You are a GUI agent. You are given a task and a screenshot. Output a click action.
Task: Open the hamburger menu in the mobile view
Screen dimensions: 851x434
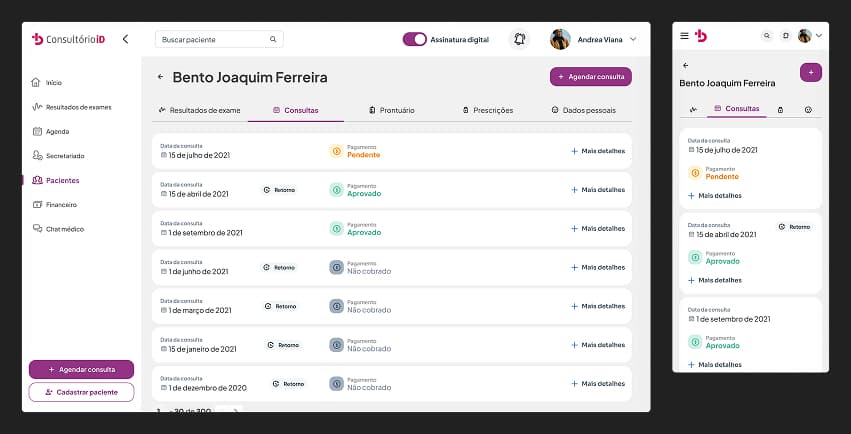(684, 36)
